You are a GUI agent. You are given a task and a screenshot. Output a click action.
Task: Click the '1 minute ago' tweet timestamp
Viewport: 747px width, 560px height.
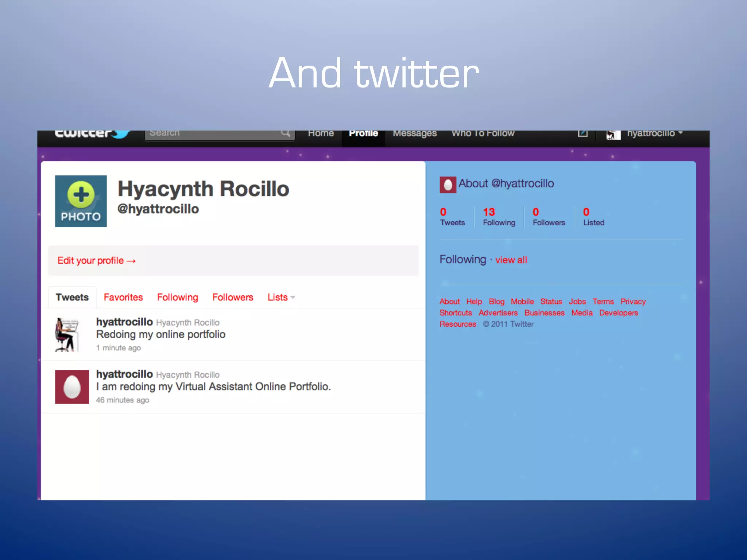[x=118, y=348]
